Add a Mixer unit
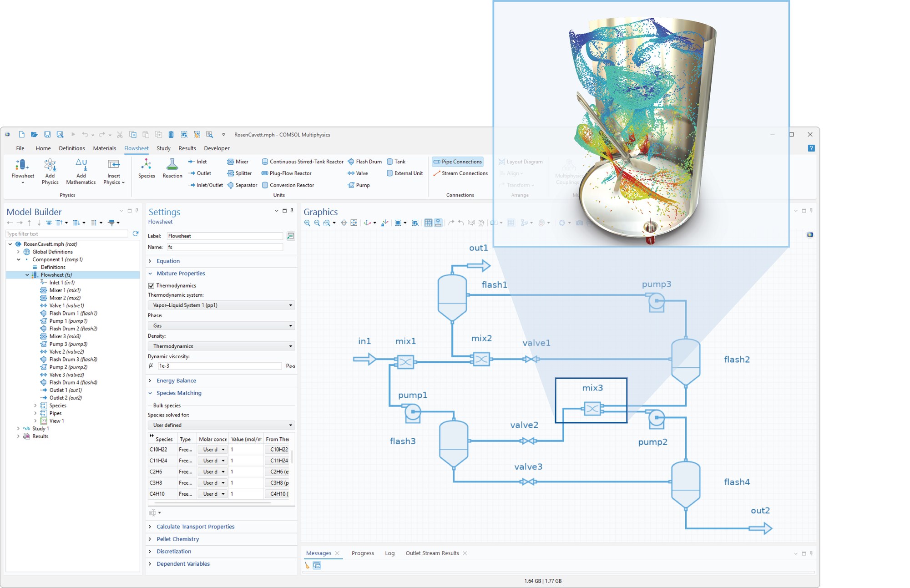The image size is (910, 588). tap(238, 162)
